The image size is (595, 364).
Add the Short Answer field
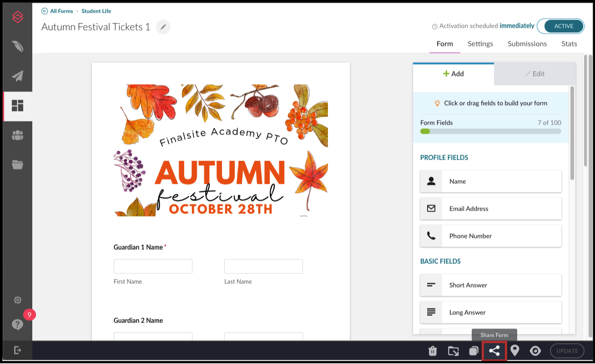[491, 285]
